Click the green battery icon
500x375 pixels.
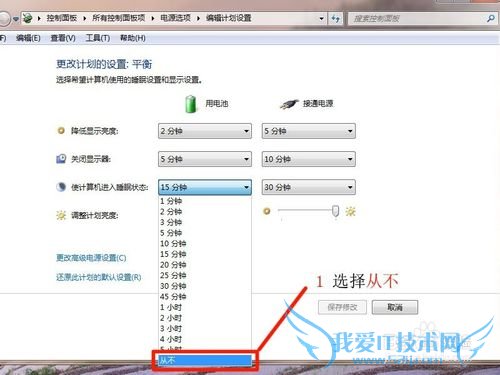[x=191, y=104]
